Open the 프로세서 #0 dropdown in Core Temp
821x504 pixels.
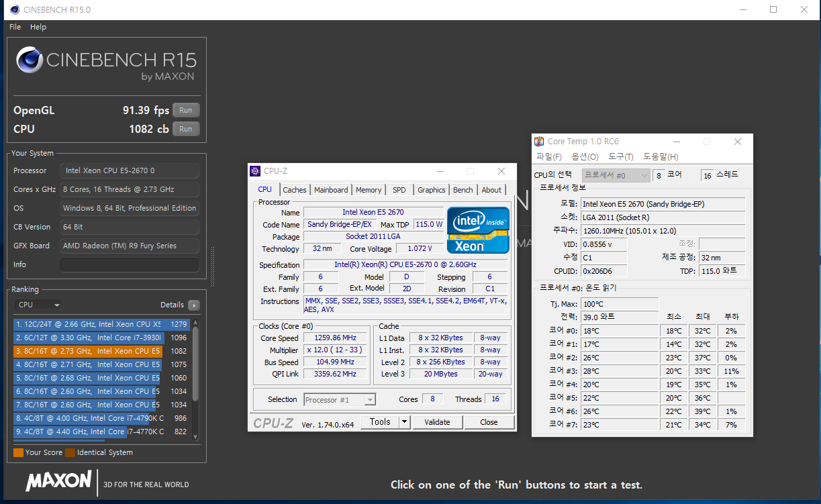(616, 175)
